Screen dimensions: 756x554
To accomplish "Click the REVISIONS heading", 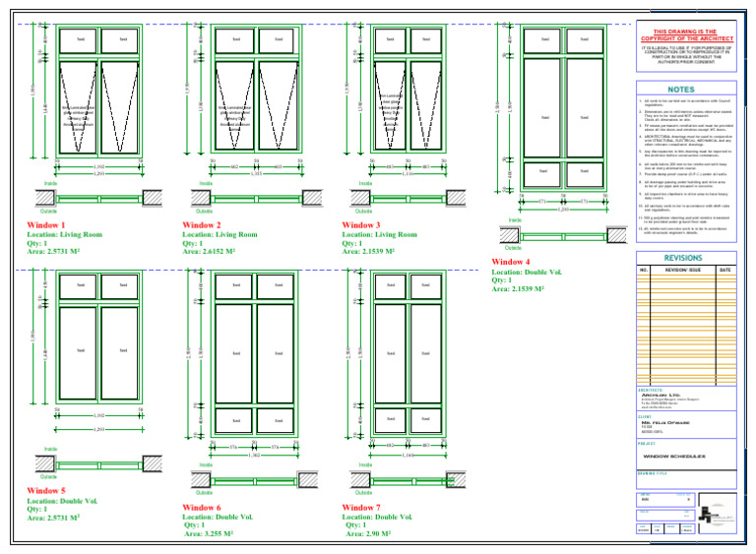I will point(683,258).
